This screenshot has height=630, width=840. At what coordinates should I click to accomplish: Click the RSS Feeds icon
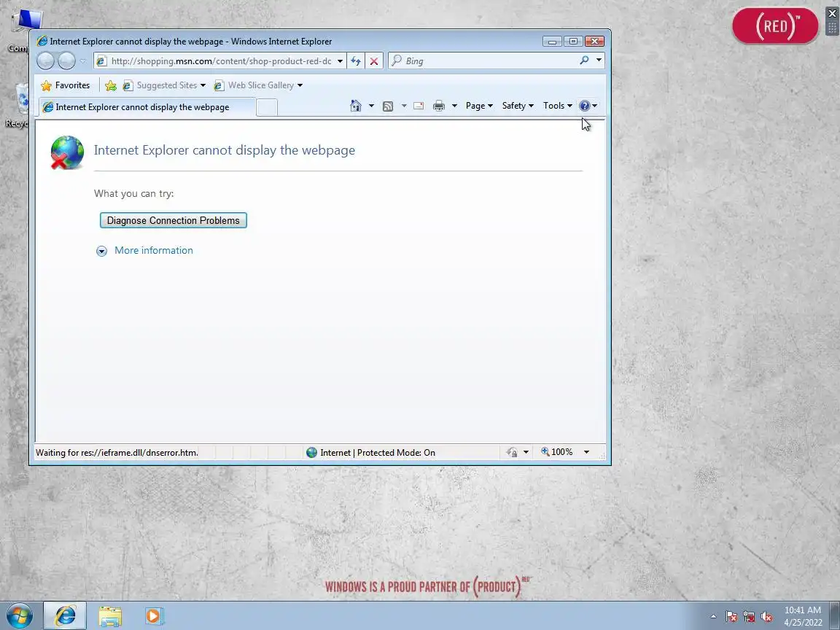point(388,106)
